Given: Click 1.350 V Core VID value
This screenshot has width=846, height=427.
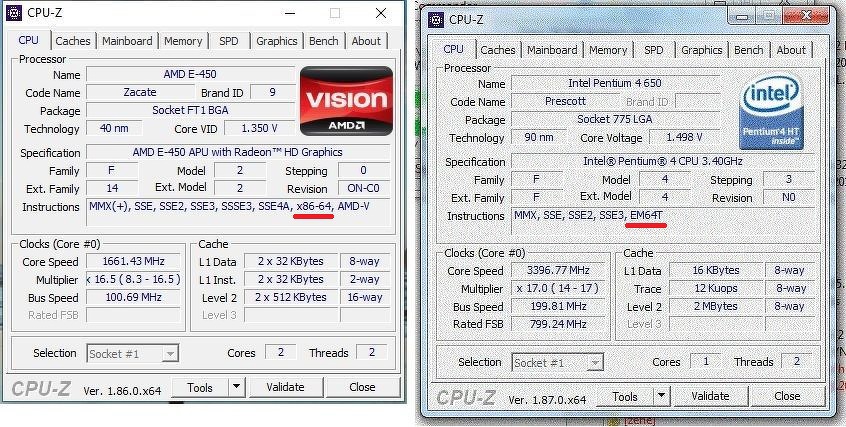Looking at the screenshot, I should (x=260, y=128).
